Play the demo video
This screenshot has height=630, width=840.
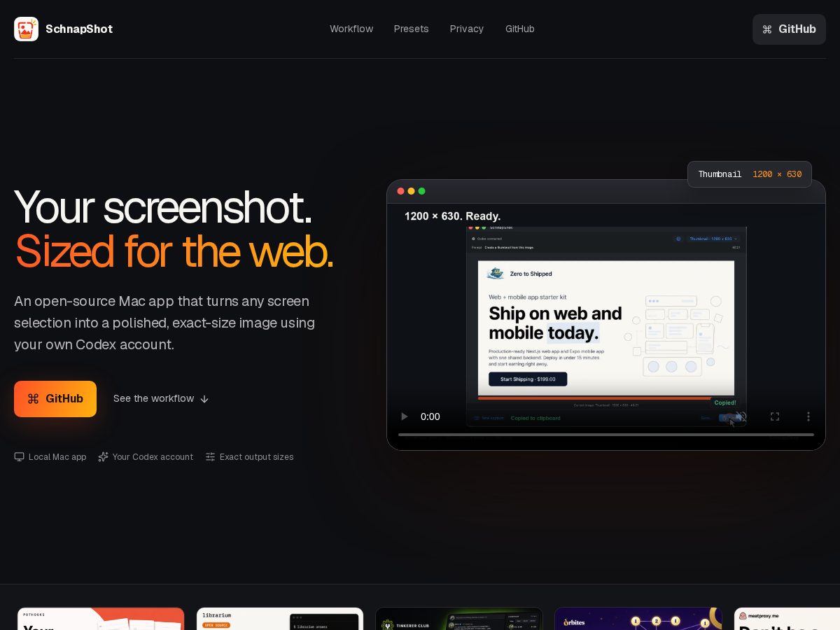tap(404, 416)
